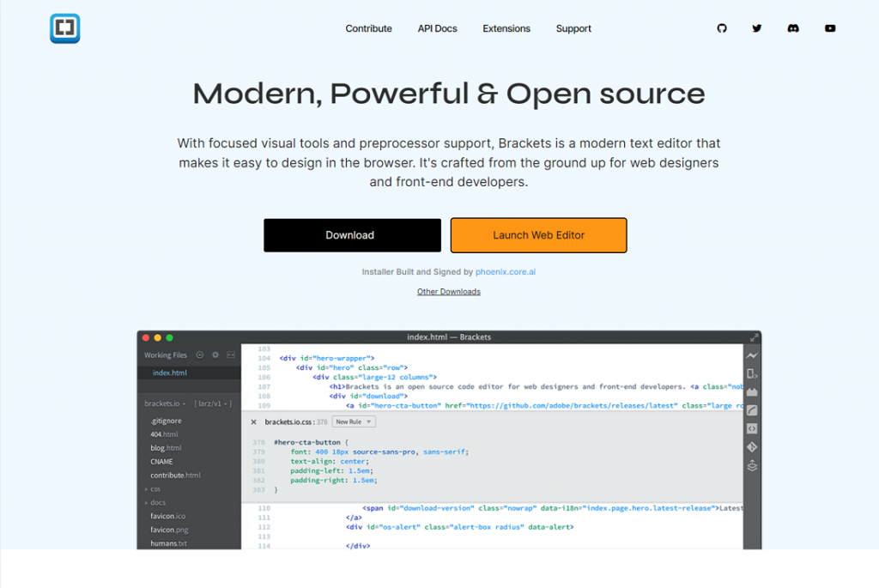Click the circular icon beside Working Files
This screenshot has width=879, height=588.
(x=199, y=355)
